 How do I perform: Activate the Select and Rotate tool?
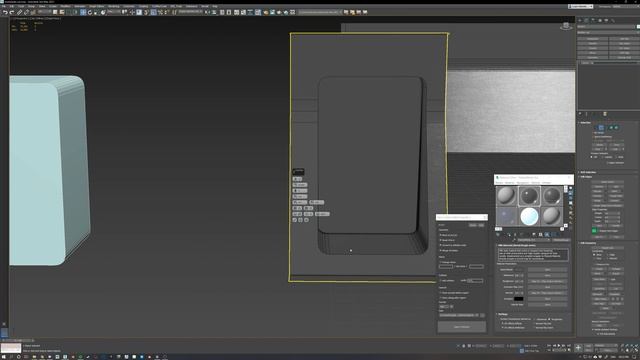pos(89,12)
